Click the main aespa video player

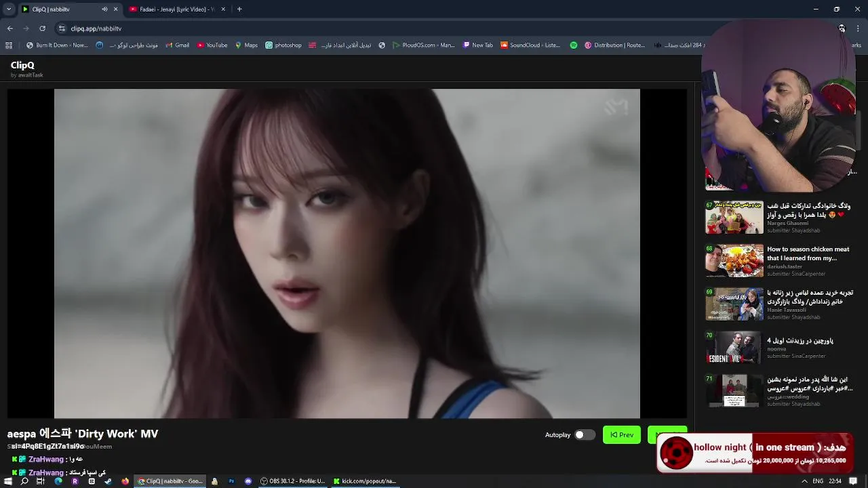(347, 253)
